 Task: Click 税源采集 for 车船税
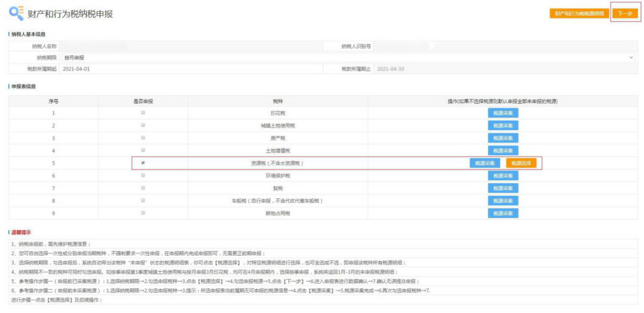503,201
